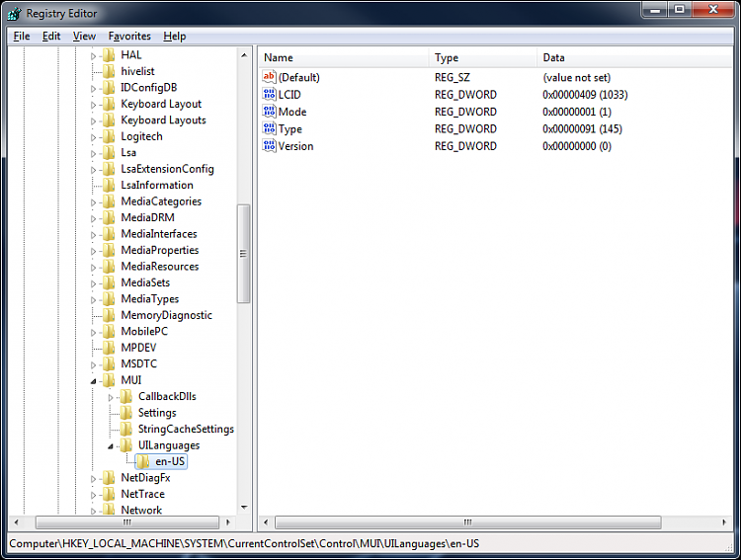This screenshot has width=741, height=560.
Task: Click the values pane horizontal scrollbar thumb
Action: pyautogui.click(x=468, y=522)
